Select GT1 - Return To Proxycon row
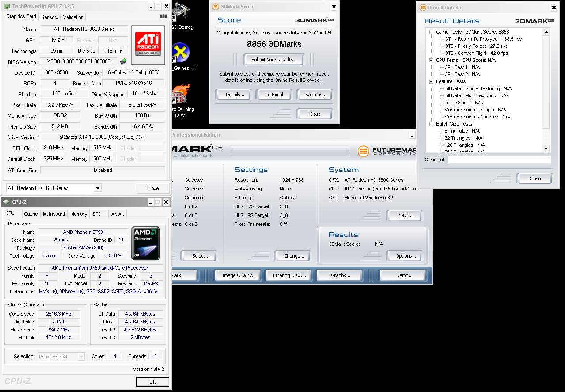Screen dimensions: 565x392 [483, 39]
